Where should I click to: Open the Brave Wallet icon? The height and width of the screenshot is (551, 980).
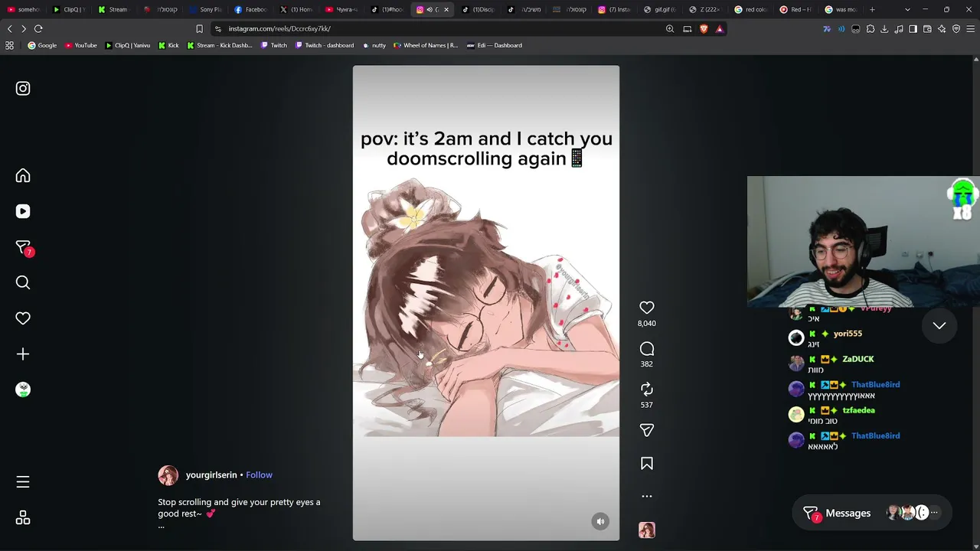(927, 29)
